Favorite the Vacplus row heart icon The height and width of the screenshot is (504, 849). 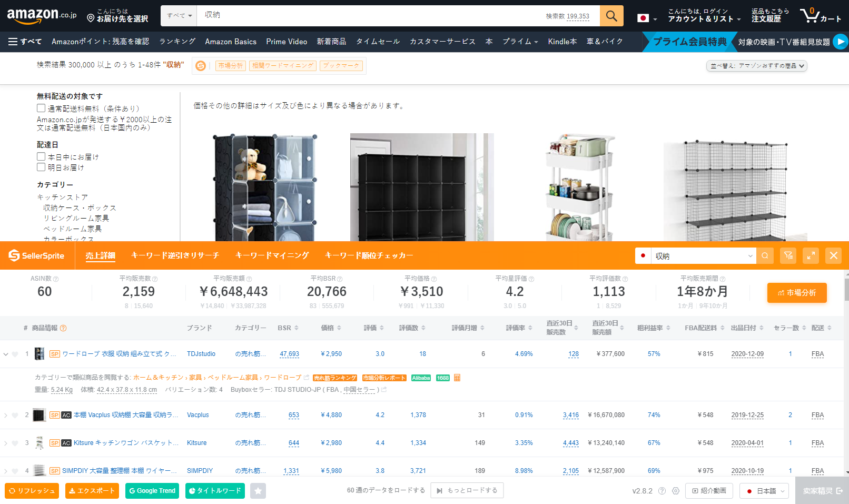[x=15, y=416]
